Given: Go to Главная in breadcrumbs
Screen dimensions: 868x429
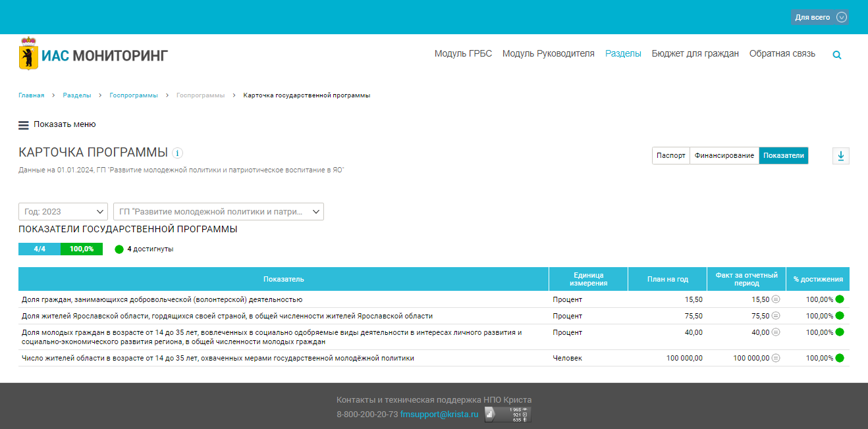Looking at the screenshot, I should (x=31, y=95).
